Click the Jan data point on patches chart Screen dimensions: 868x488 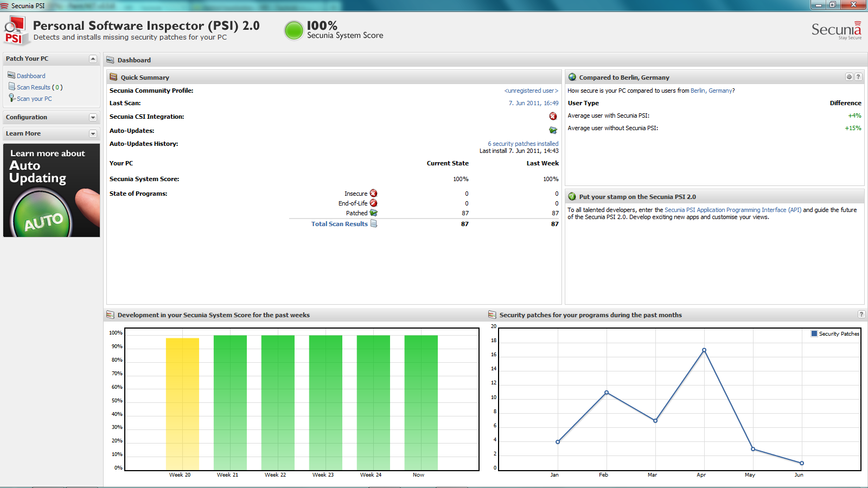(558, 442)
